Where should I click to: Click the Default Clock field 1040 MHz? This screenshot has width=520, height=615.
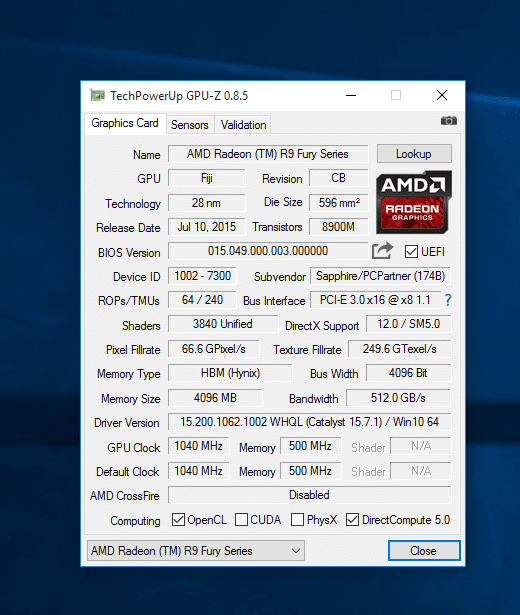point(199,471)
